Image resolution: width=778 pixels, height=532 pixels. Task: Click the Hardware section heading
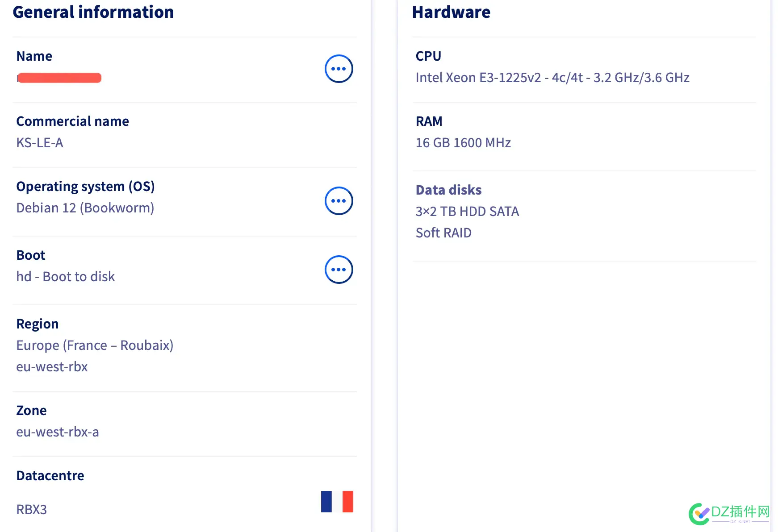451,12
